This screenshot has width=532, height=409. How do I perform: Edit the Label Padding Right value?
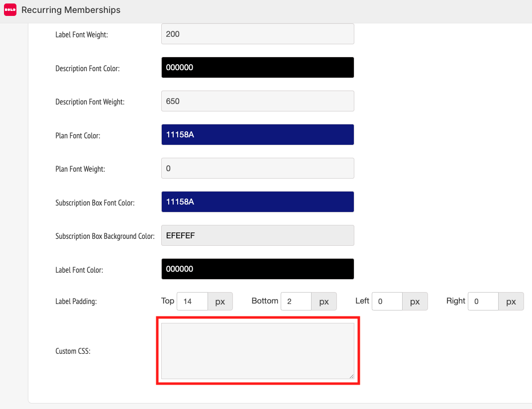tap(483, 301)
